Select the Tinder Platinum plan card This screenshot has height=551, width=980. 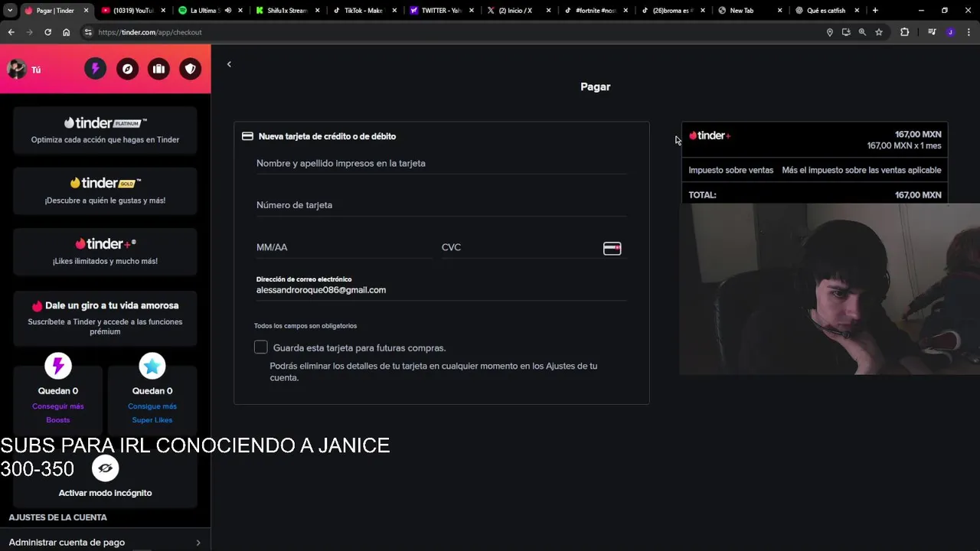pos(105,131)
